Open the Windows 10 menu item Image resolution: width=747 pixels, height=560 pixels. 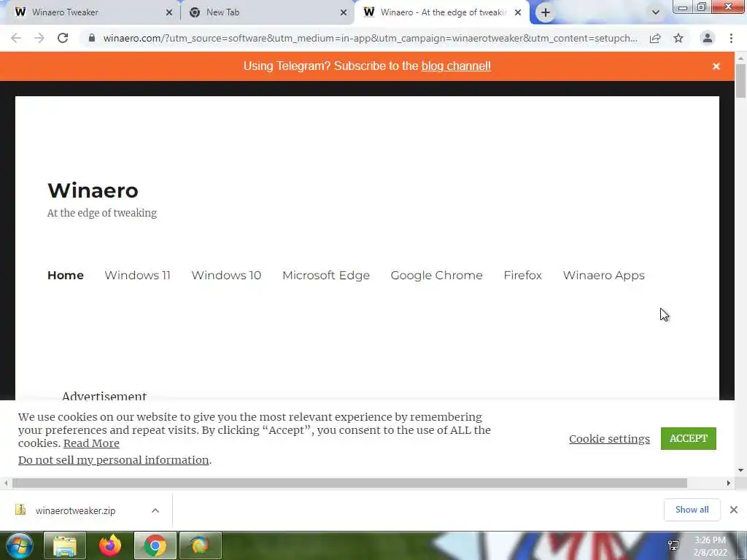[x=226, y=275]
